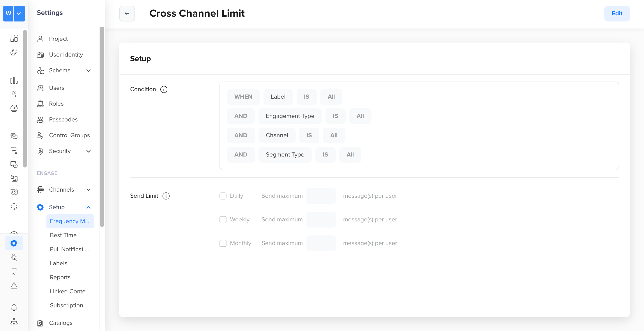Click the hierarchy org-chart rail icon
This screenshot has width=644, height=331.
tap(14, 321)
